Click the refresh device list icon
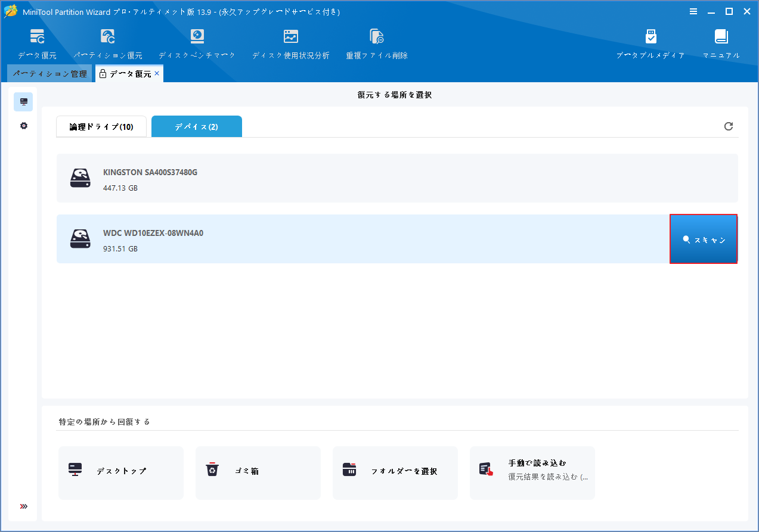Screen dimensions: 759x532 (x=729, y=126)
